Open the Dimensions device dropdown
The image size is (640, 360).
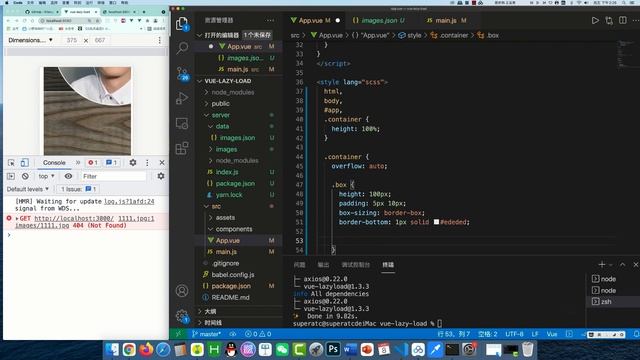pyautogui.click(x=30, y=40)
